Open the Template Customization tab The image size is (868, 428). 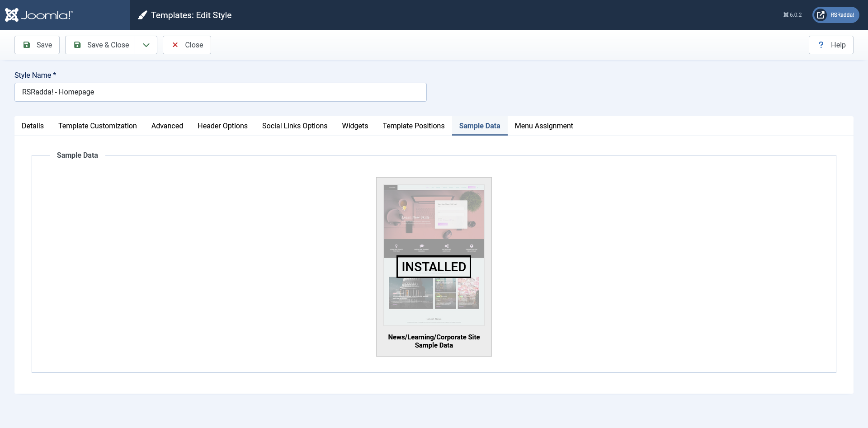97,126
